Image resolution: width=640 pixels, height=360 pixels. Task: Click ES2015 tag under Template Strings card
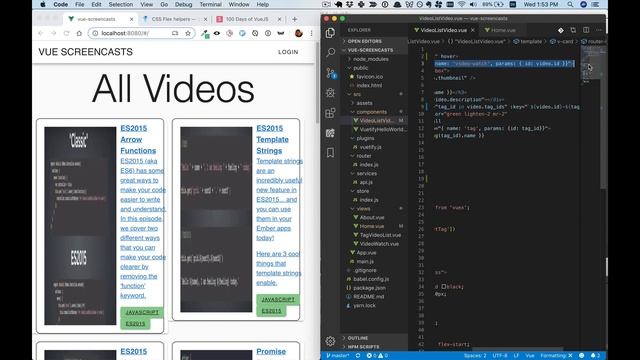[x=271, y=311]
